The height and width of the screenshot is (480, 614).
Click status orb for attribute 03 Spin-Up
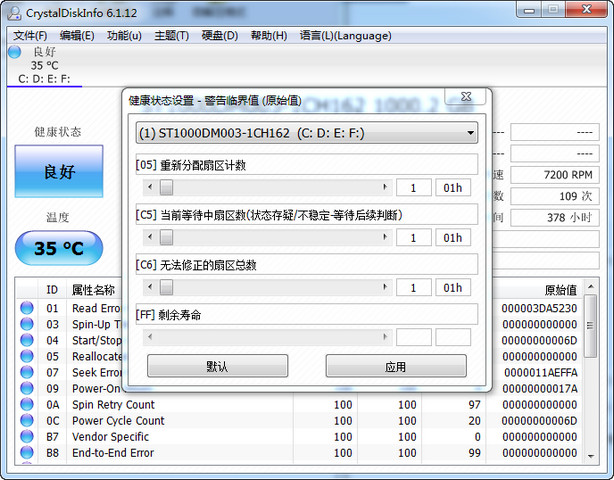coord(27,324)
